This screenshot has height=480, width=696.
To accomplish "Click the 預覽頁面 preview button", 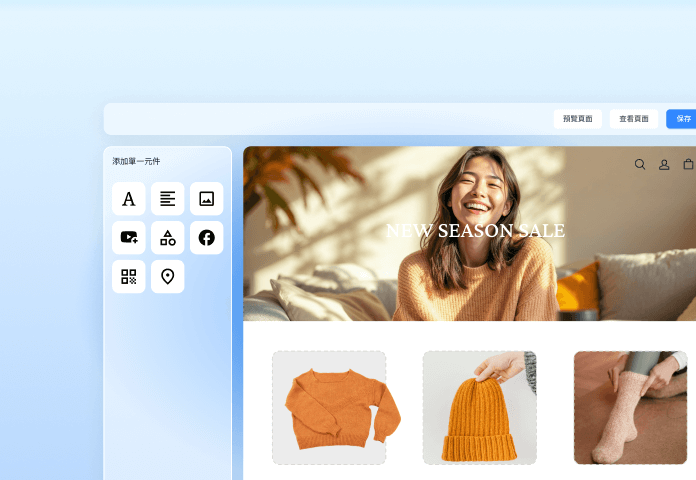I will (577, 119).
